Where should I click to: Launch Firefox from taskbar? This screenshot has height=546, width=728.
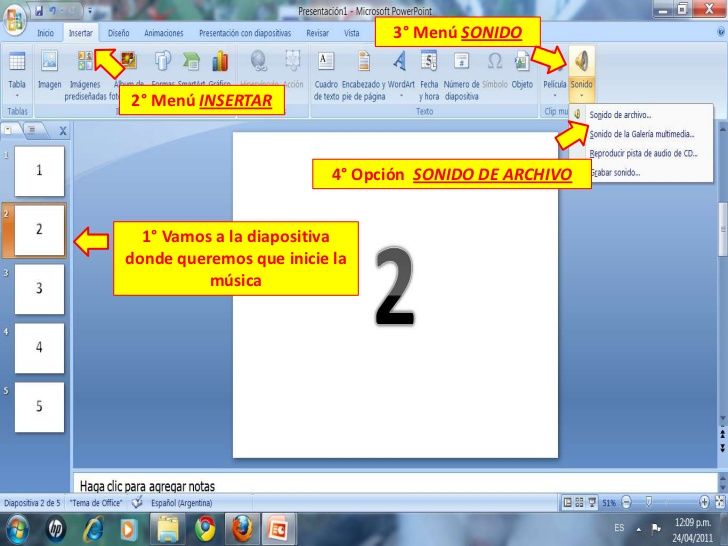tap(242, 529)
